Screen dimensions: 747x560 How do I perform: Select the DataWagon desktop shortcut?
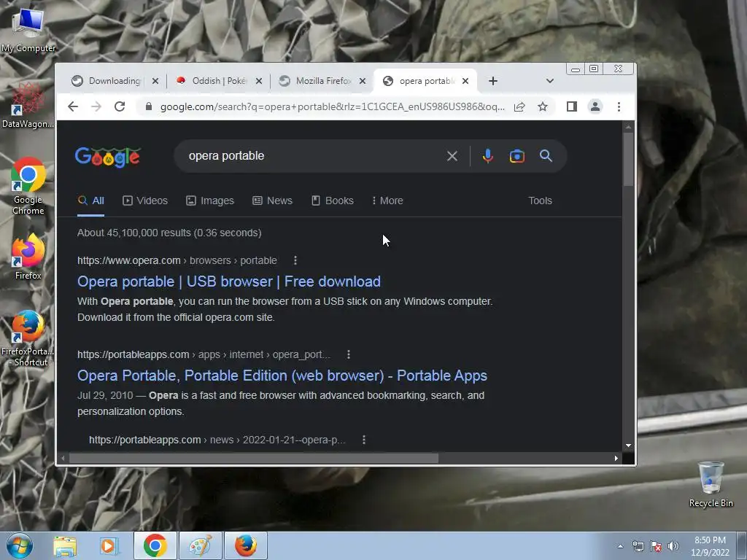(28, 105)
